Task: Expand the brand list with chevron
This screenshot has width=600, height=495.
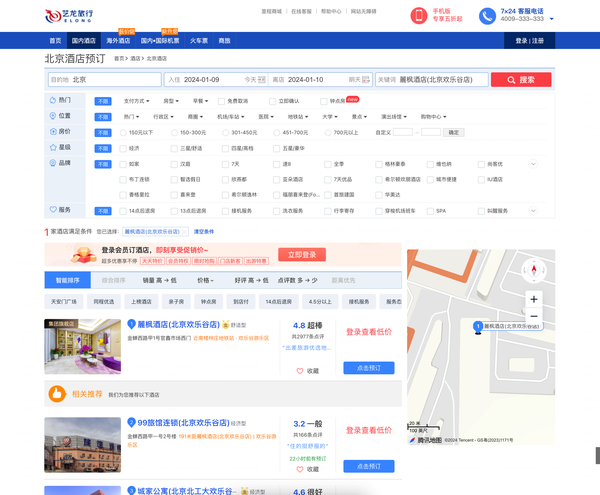Action: (533, 164)
